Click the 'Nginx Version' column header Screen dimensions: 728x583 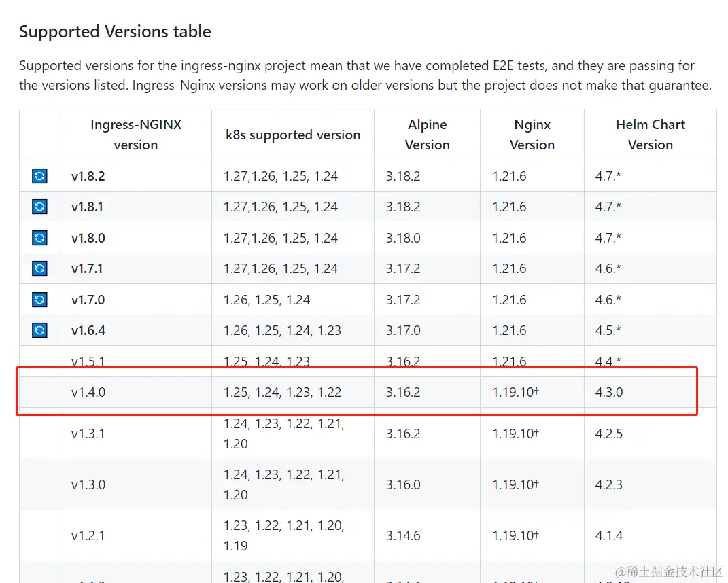[x=532, y=135]
